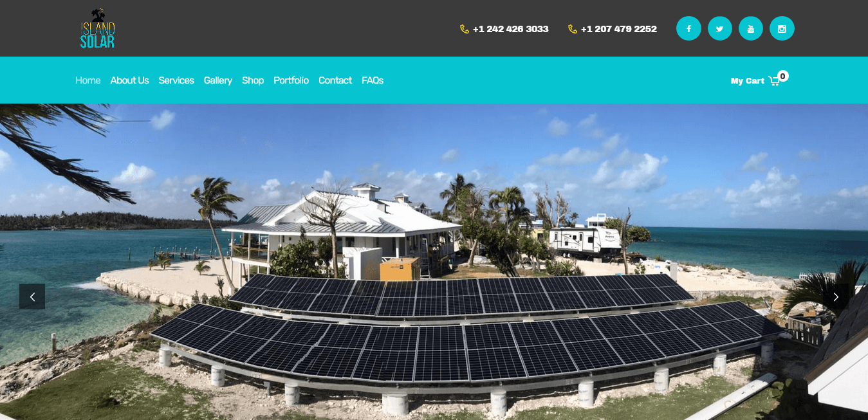
Task: Open the Twitter social icon
Action: (720, 28)
